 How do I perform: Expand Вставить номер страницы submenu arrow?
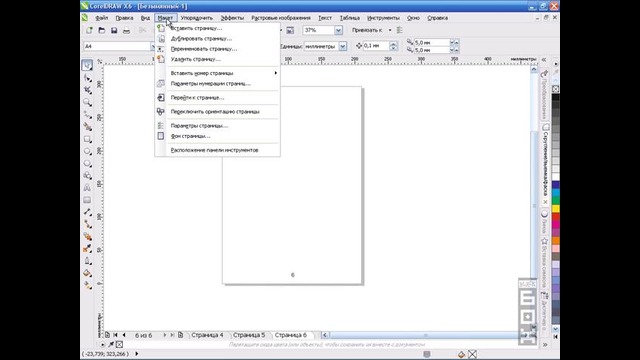pyautogui.click(x=276, y=73)
